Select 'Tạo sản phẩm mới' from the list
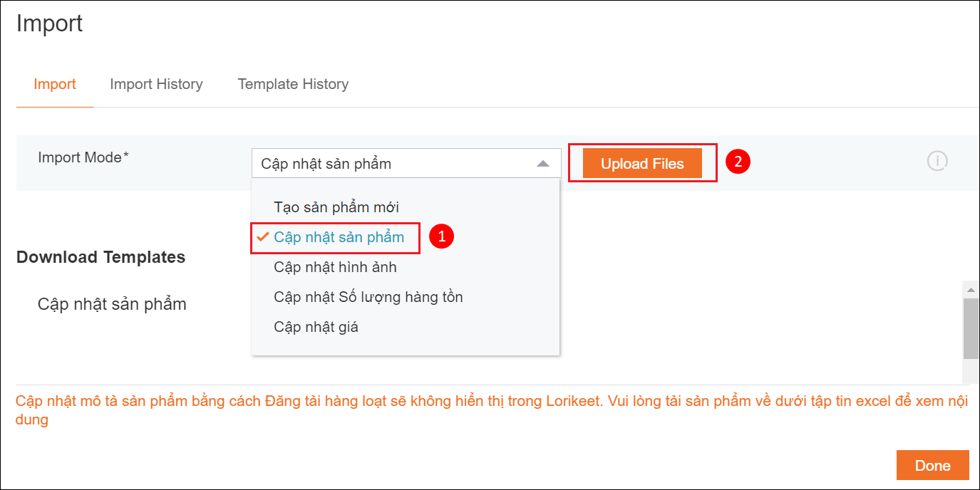Screen dimensions: 980x490 336,207
